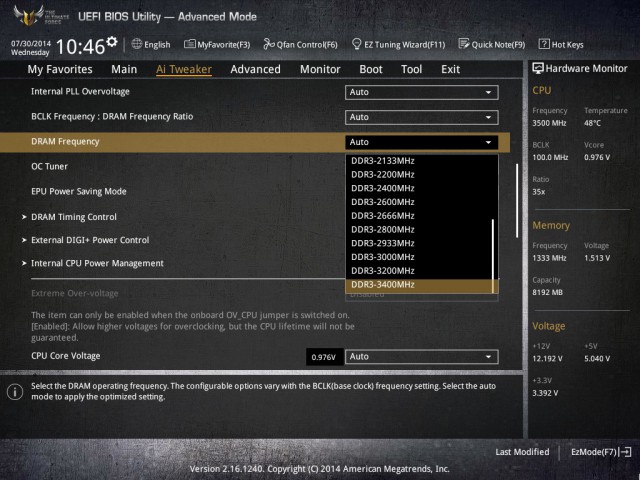
Task: Open Quick Note pencil icon
Action: pos(464,44)
